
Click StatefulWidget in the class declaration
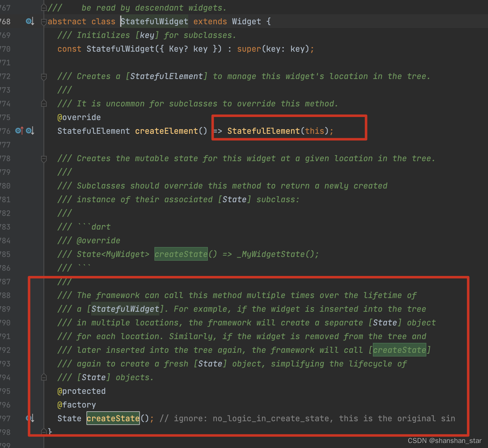154,21
